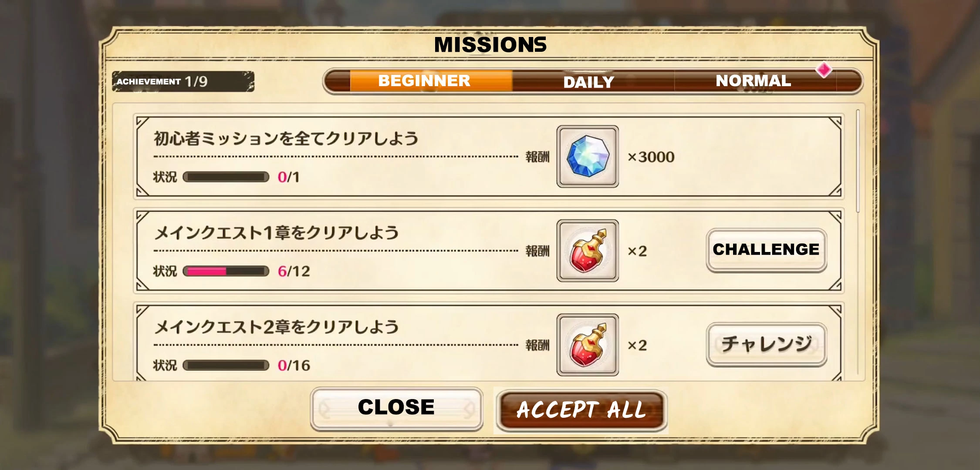The height and width of the screenshot is (470, 980).
Task: Select the メインクエスト1章 mission title
Action: (277, 233)
